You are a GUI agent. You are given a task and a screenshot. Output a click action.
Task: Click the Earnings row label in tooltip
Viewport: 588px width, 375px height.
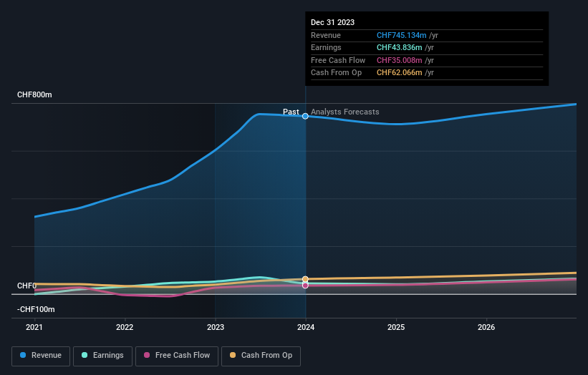[326, 47]
